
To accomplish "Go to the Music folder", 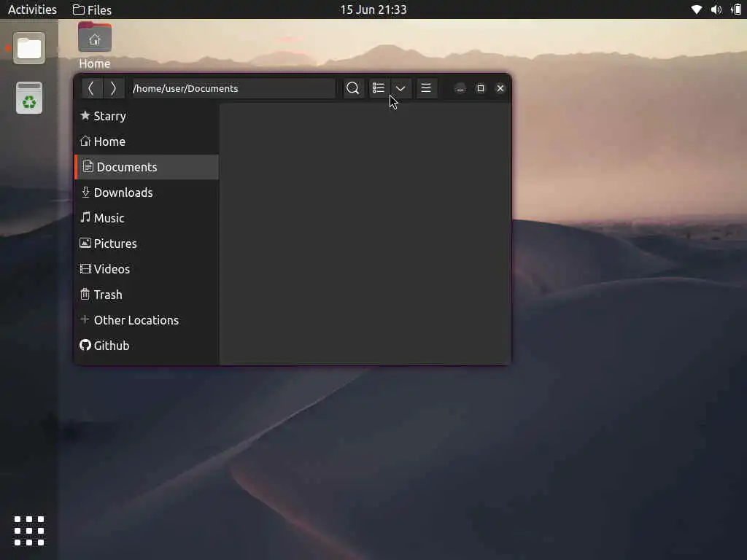I will [x=147, y=218].
